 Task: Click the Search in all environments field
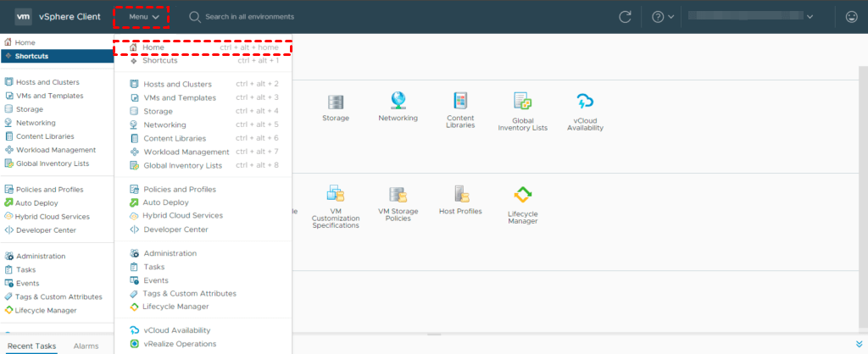(x=249, y=17)
